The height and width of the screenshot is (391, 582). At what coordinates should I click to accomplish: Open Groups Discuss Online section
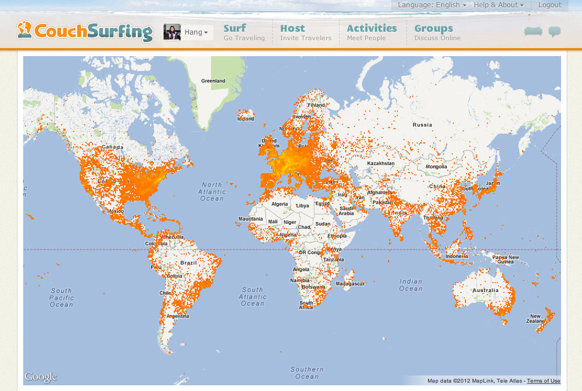click(x=437, y=32)
